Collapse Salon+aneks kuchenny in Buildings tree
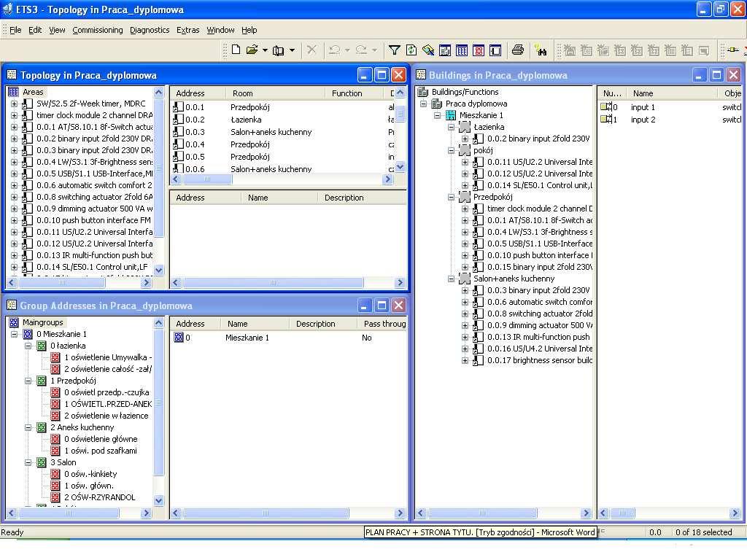 (x=451, y=279)
